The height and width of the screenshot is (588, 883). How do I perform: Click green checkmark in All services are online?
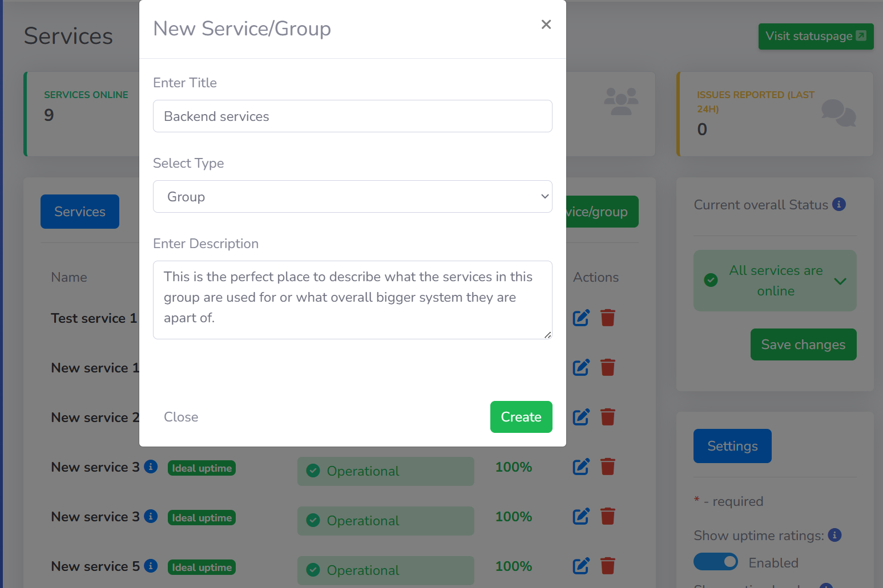710,280
